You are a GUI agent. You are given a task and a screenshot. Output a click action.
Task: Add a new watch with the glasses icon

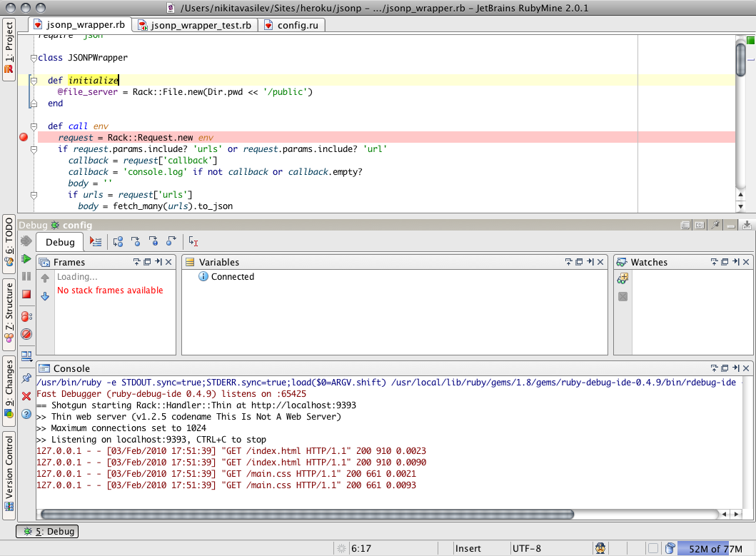point(623,278)
